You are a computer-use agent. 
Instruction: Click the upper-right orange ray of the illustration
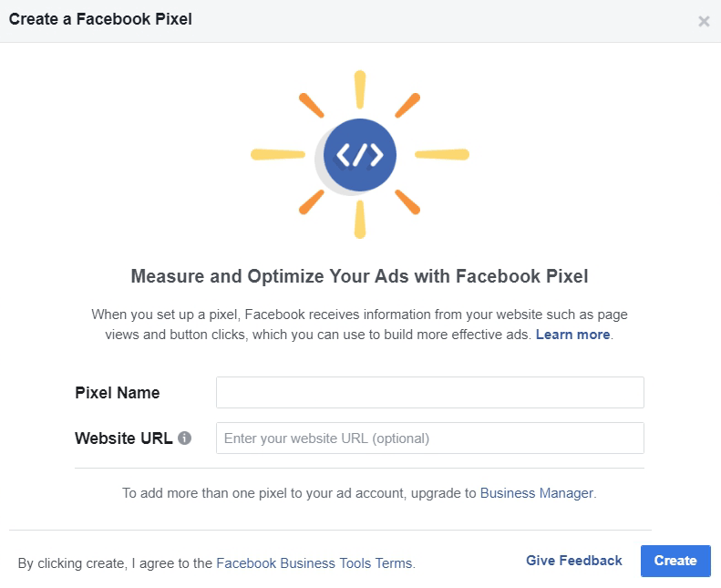pyautogui.click(x=407, y=106)
